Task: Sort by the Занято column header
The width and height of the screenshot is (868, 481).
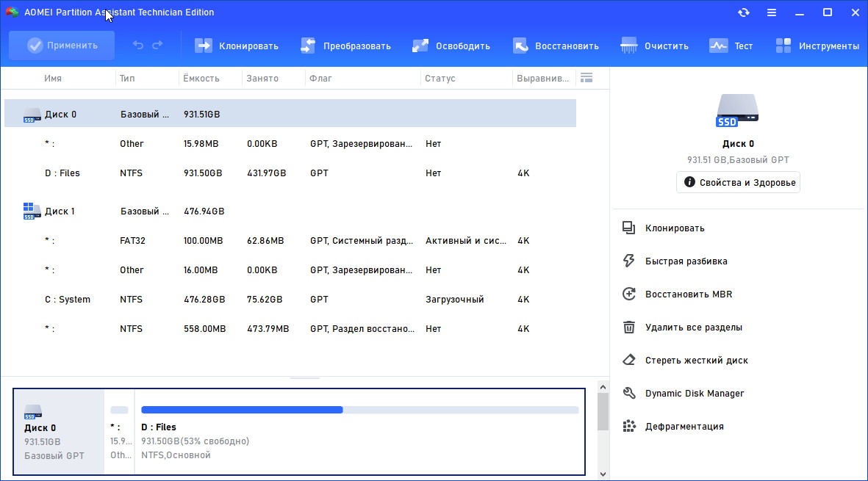Action: pyautogui.click(x=262, y=79)
